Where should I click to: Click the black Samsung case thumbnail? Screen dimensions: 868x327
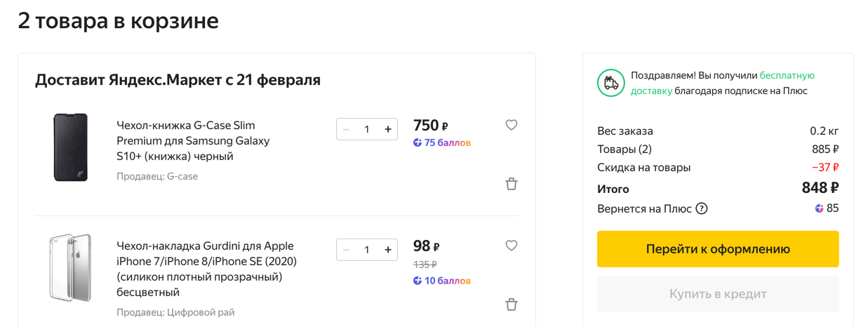click(x=71, y=147)
